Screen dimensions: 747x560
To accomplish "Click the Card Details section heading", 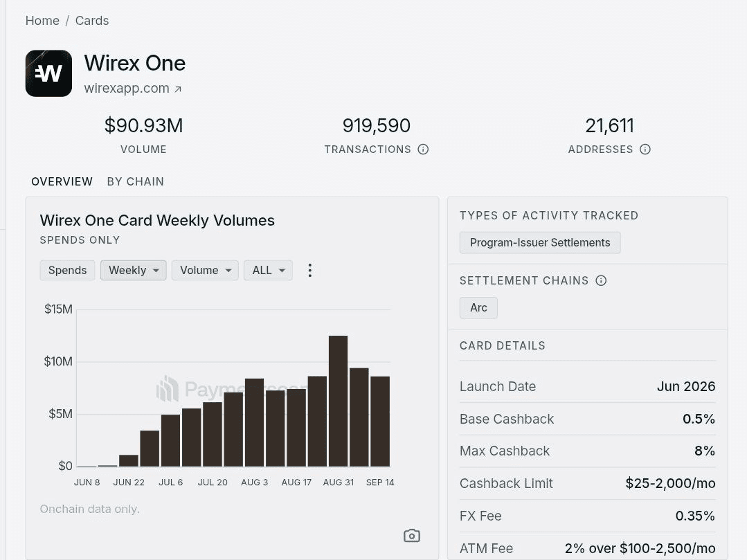I will 502,345.
